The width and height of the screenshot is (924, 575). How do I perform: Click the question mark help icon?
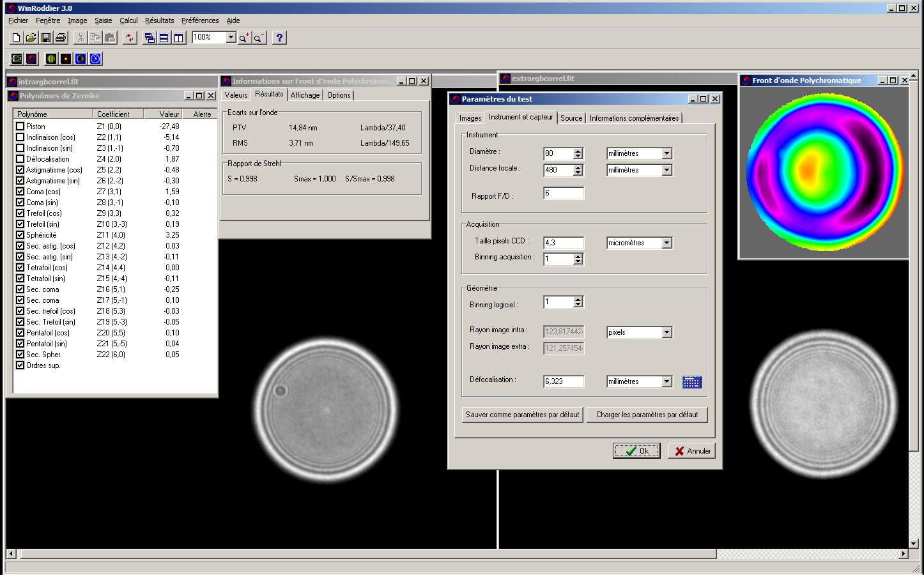click(279, 38)
